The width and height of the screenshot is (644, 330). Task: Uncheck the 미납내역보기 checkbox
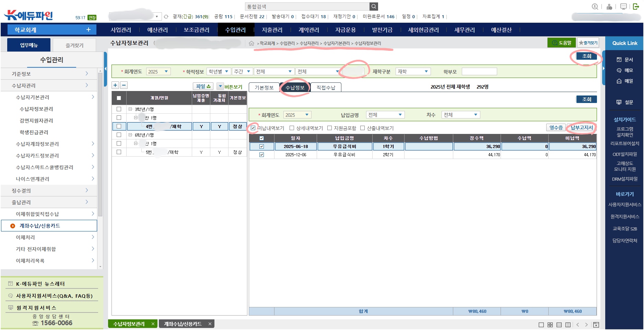click(x=253, y=128)
